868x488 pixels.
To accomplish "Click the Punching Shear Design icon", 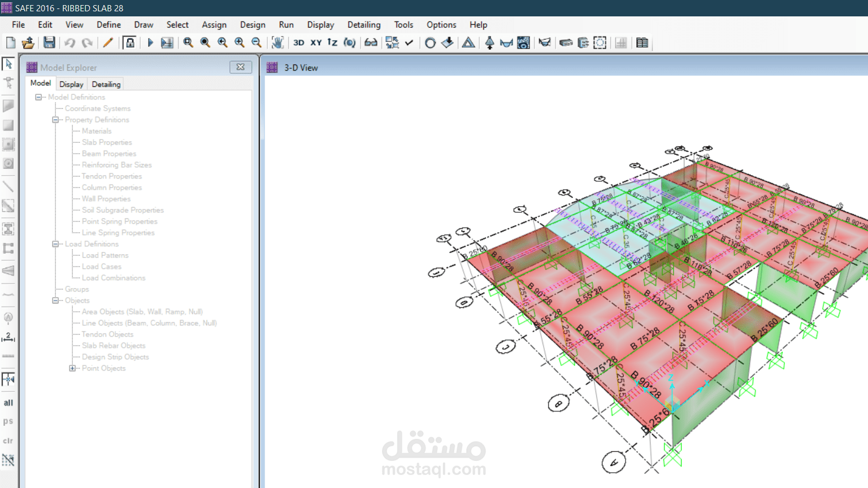I will [600, 43].
